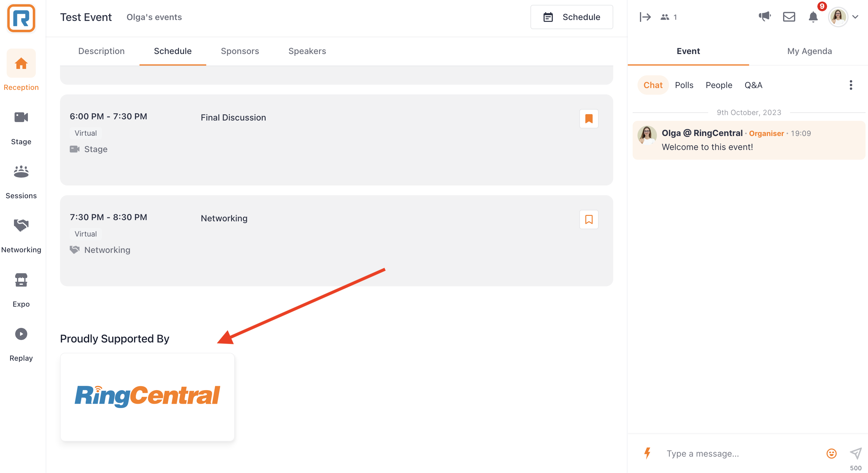This screenshot has height=473, width=868.
Task: Click Olga's avatar in chat message
Action: pos(647,135)
